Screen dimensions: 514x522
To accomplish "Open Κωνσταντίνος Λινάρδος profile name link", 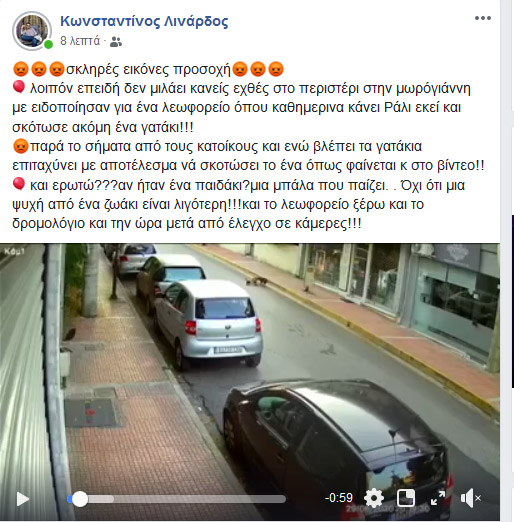I will click(x=144, y=21).
